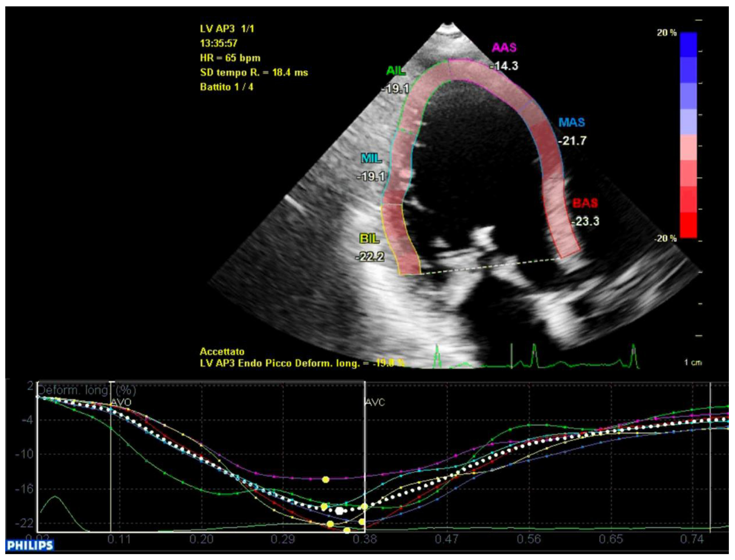Click the AVC marker line label

pos(375,402)
